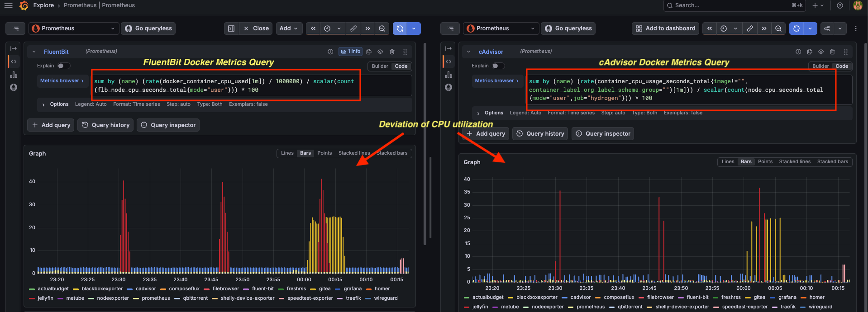This screenshot has height=312, width=868.
Task: Click Add to dashboard button
Action: pos(665,28)
